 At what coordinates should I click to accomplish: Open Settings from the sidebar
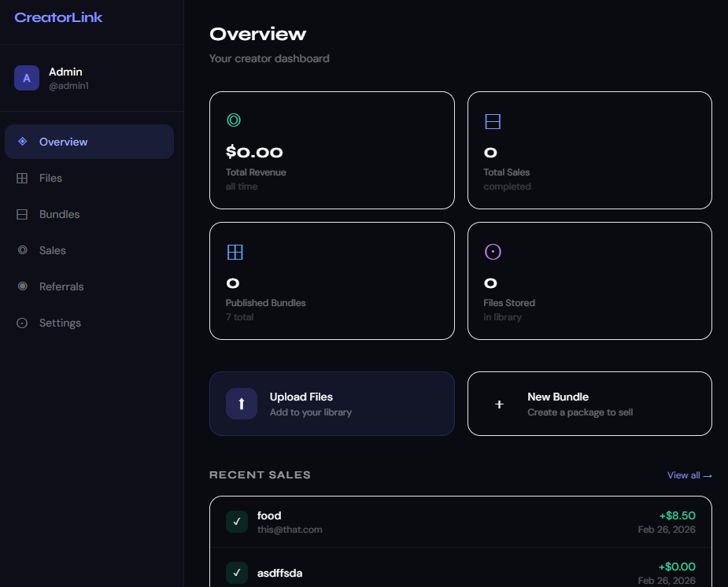pos(89,323)
